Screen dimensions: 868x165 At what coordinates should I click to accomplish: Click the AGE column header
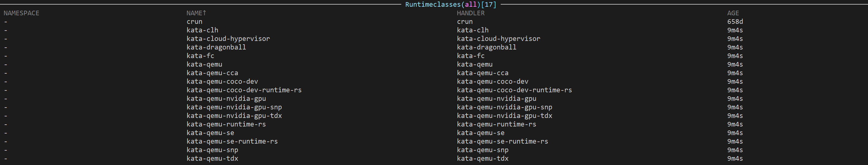coord(733,13)
